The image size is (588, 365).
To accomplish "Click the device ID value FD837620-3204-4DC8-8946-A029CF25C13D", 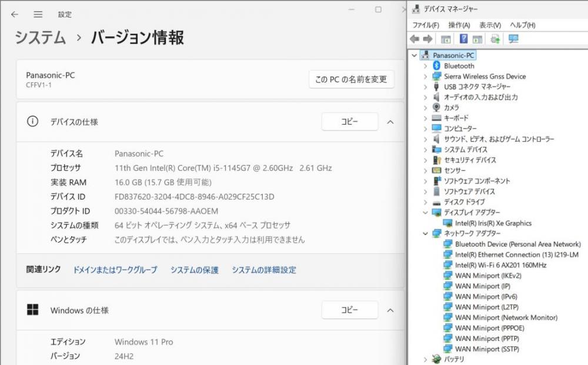I will 194,197.
